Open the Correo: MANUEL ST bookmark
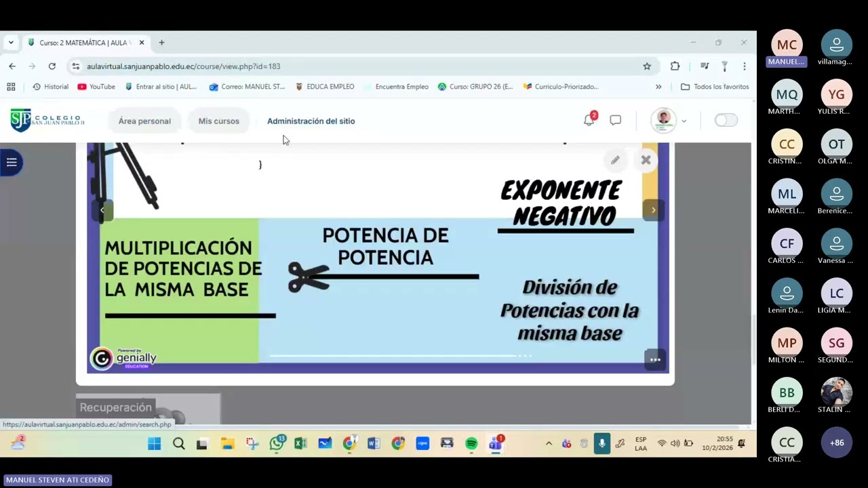Image resolution: width=868 pixels, height=488 pixels. (x=247, y=87)
